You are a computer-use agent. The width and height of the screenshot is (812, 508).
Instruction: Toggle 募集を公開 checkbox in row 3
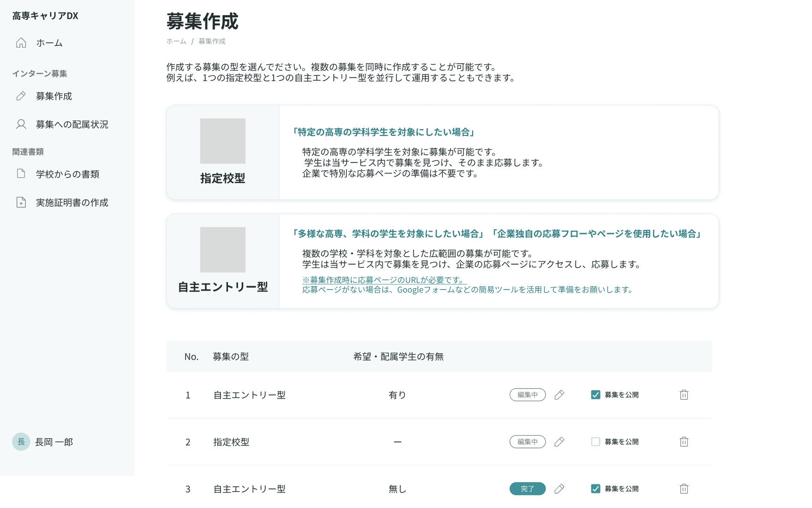pyautogui.click(x=596, y=489)
